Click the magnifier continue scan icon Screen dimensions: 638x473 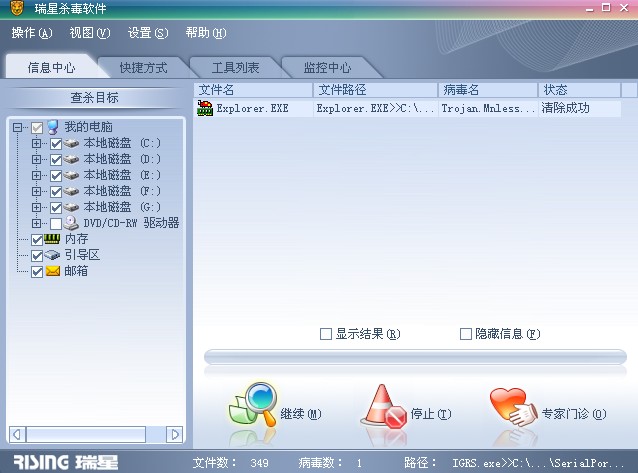click(x=253, y=405)
